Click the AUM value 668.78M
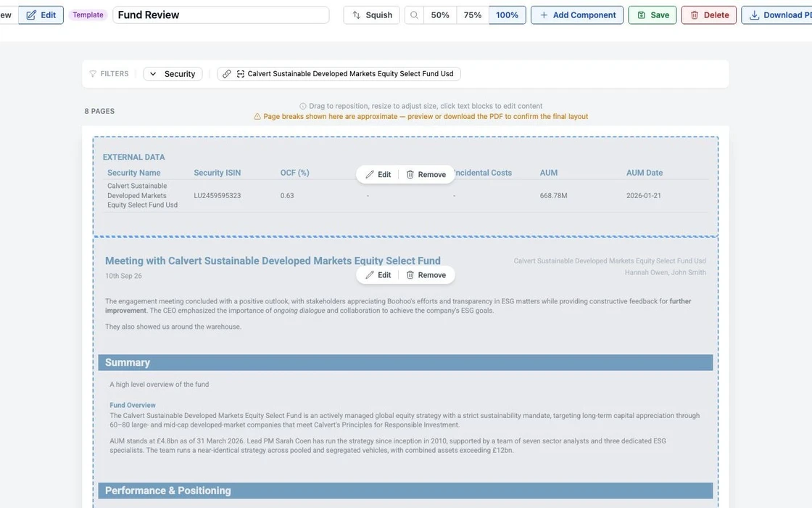This screenshot has height=508, width=812. pyautogui.click(x=553, y=195)
